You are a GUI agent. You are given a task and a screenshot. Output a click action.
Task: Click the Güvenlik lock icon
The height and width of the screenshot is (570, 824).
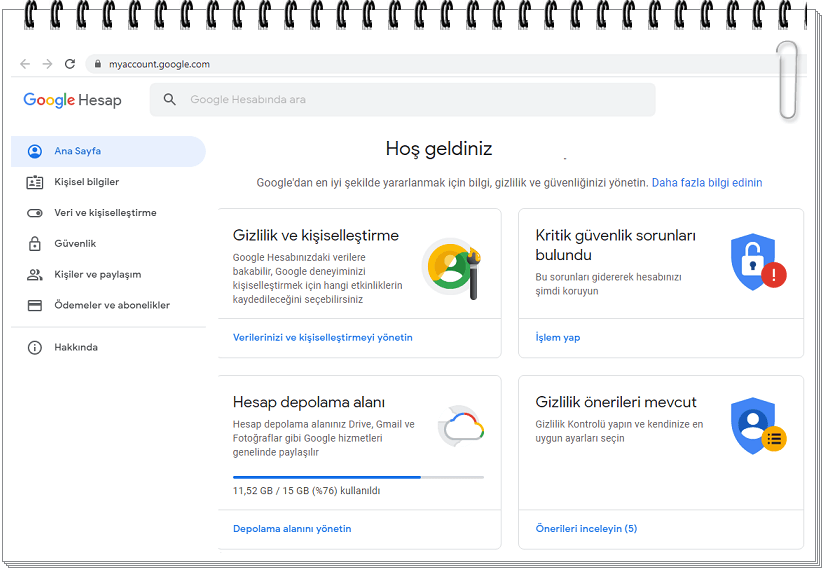click(x=35, y=244)
